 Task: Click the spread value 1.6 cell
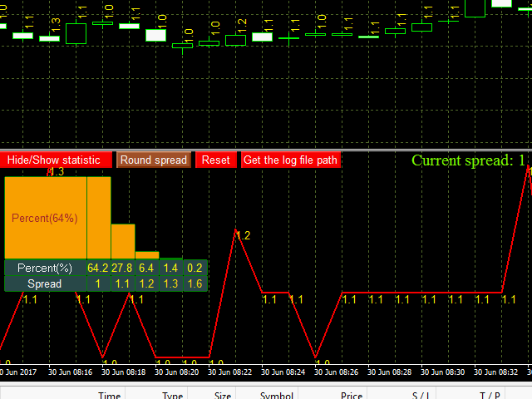[x=195, y=283]
